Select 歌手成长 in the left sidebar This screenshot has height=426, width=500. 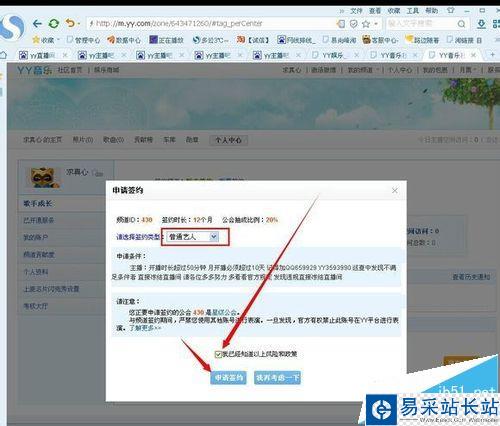(38, 203)
